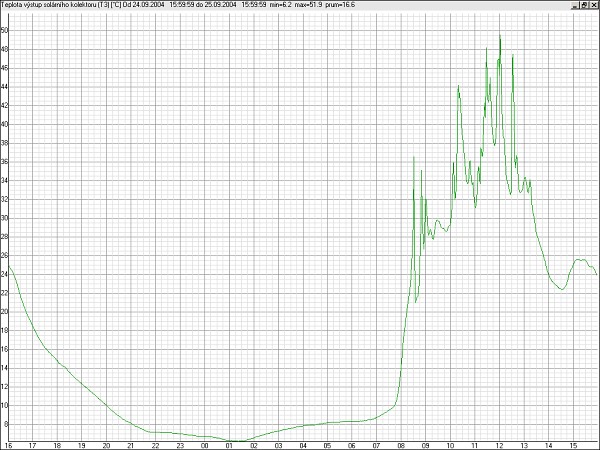
Task: Click the hour 15 label on time axis
Action: click(x=574, y=445)
